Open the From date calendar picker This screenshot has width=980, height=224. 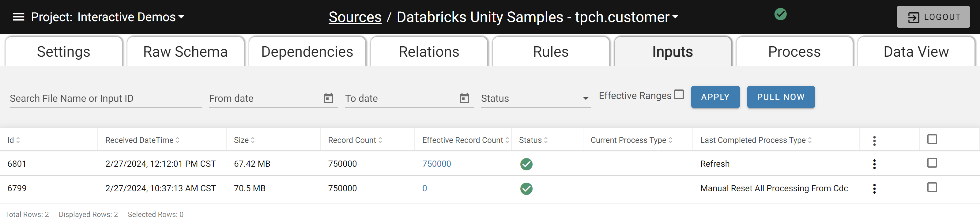click(328, 98)
